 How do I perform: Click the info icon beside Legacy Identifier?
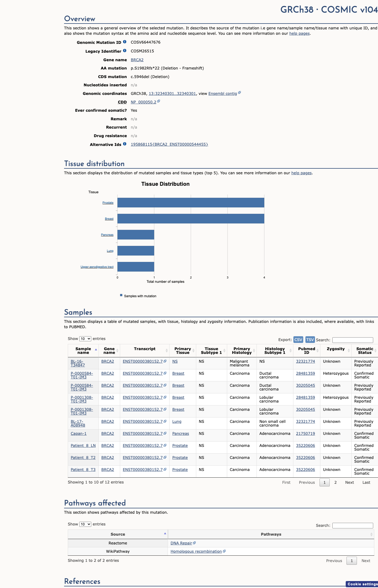pyautogui.click(x=125, y=51)
